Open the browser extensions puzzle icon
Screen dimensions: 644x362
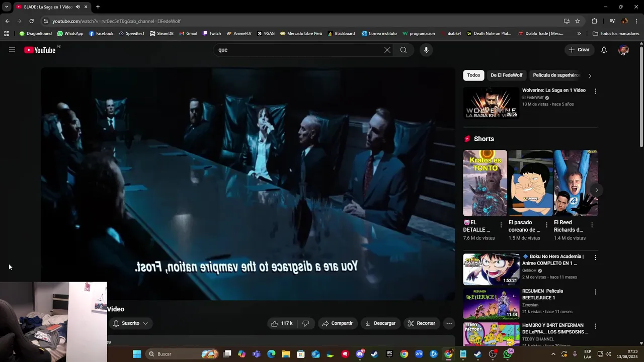pyautogui.click(x=594, y=21)
